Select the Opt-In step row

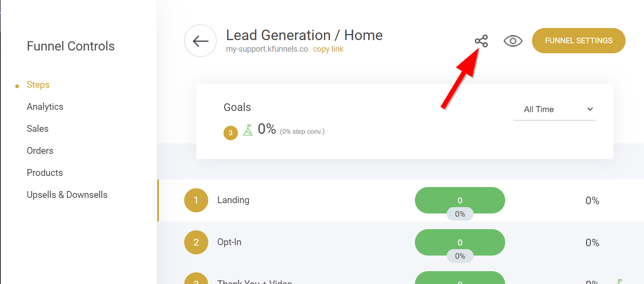pyautogui.click(x=400, y=242)
